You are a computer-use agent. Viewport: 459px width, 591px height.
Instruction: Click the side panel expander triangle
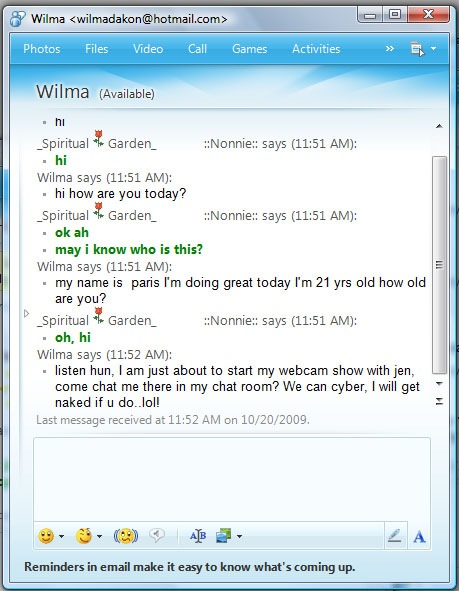[26, 314]
